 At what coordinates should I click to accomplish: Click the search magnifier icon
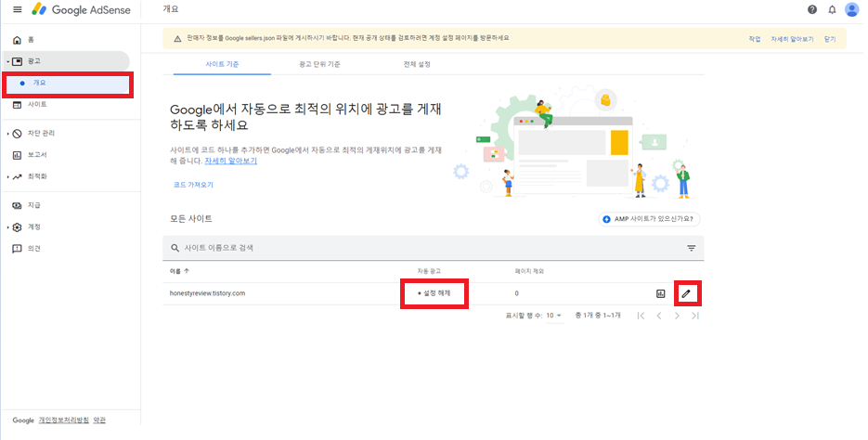click(175, 248)
